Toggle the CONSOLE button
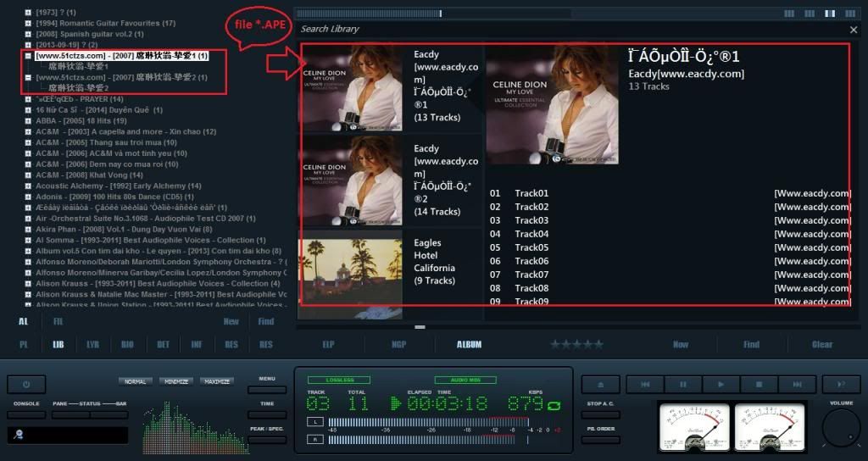 [x=26, y=414]
